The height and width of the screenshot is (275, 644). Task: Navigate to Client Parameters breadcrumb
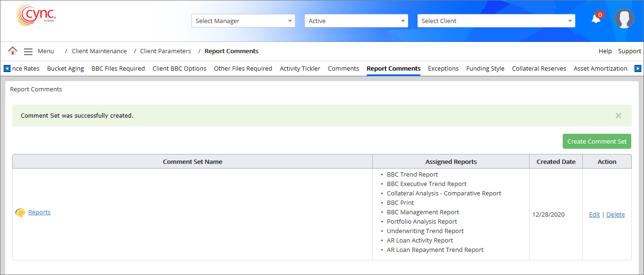[165, 51]
